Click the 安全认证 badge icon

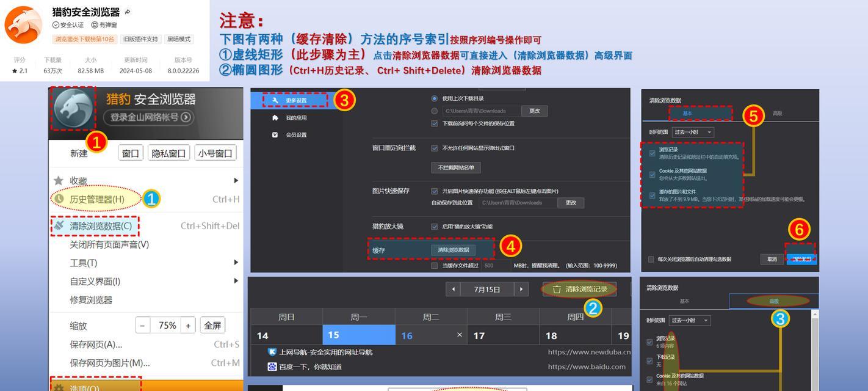coord(56,25)
